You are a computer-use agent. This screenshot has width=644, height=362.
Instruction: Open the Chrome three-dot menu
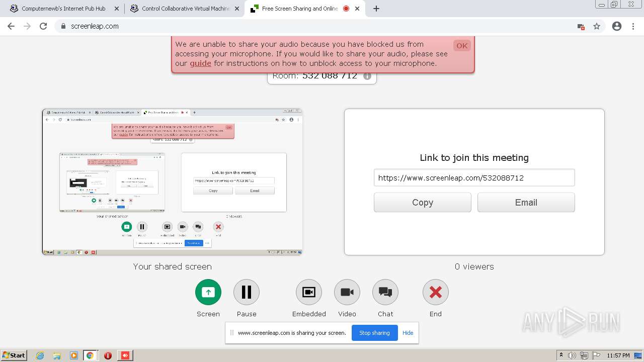tap(633, 26)
